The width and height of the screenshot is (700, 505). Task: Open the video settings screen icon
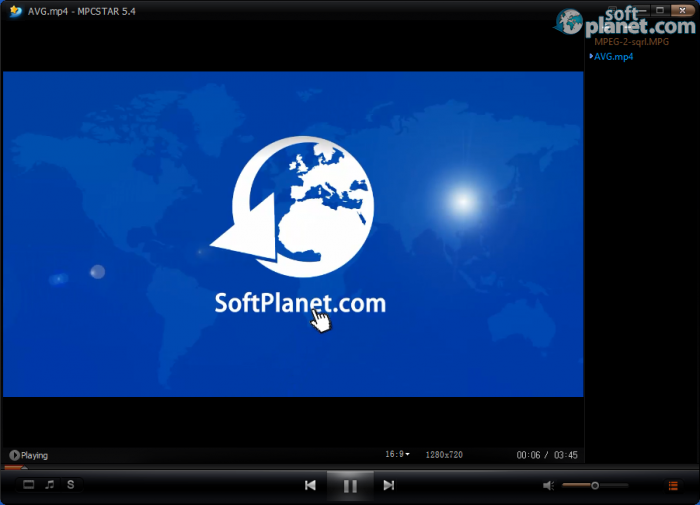(29, 485)
